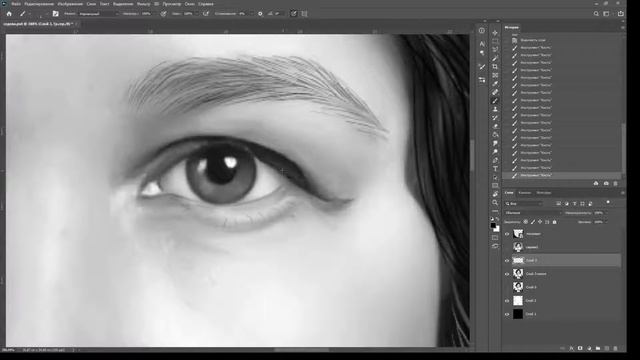This screenshot has height=360, width=640.
Task: Open the Фильтр menu
Action: point(143,4)
